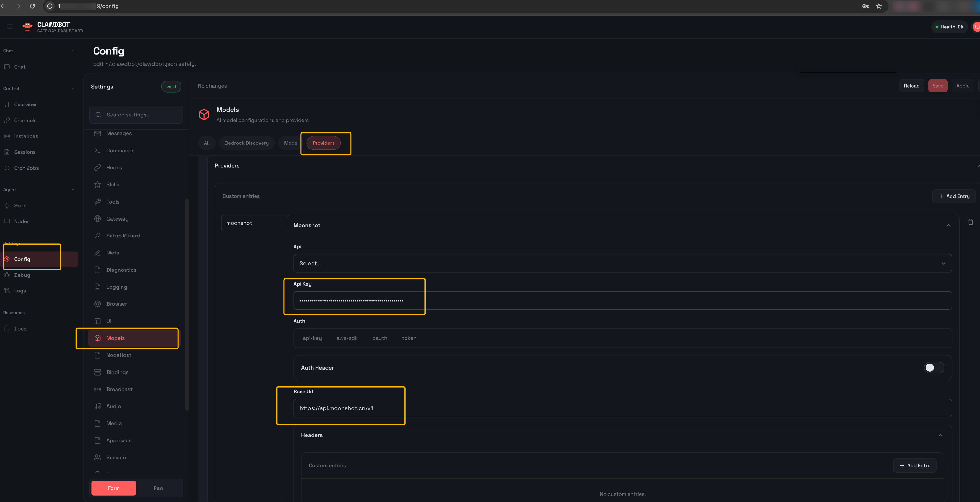
Task: Select the oauth auth option
Action: (x=379, y=338)
